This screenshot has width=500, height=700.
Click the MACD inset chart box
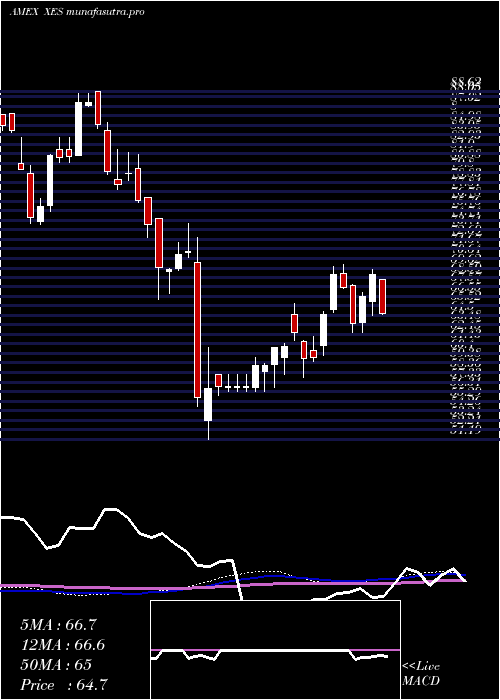pyautogui.click(x=275, y=650)
